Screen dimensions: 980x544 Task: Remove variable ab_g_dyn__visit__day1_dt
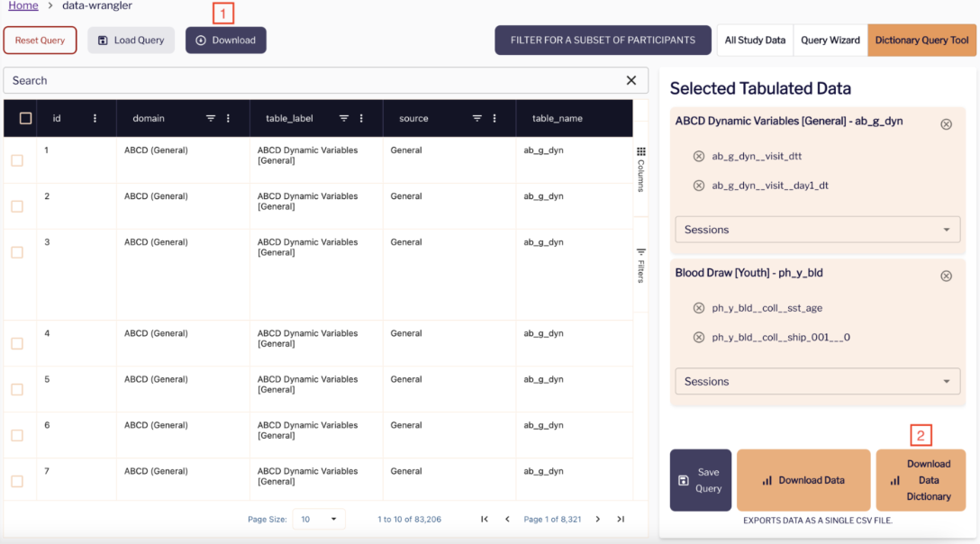[699, 185]
